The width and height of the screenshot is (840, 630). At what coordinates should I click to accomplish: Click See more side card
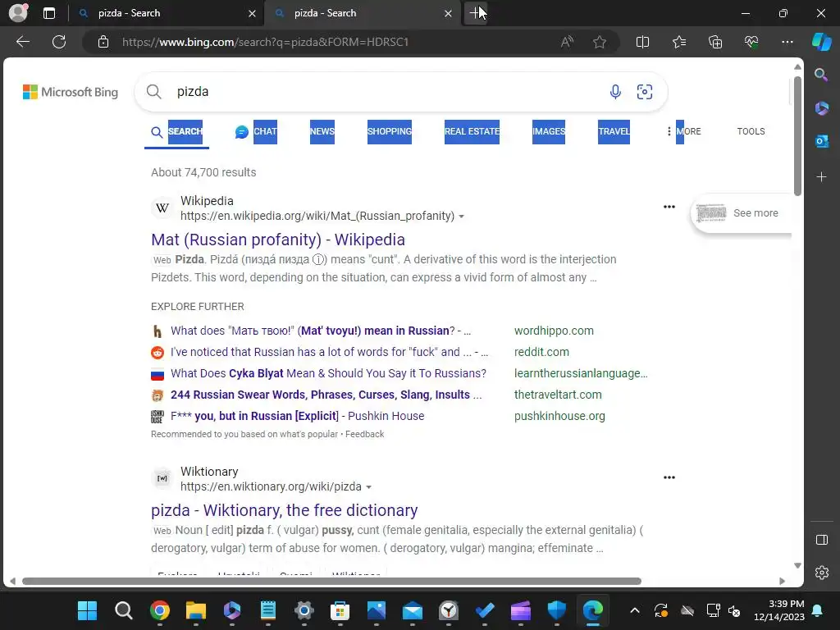coord(742,213)
